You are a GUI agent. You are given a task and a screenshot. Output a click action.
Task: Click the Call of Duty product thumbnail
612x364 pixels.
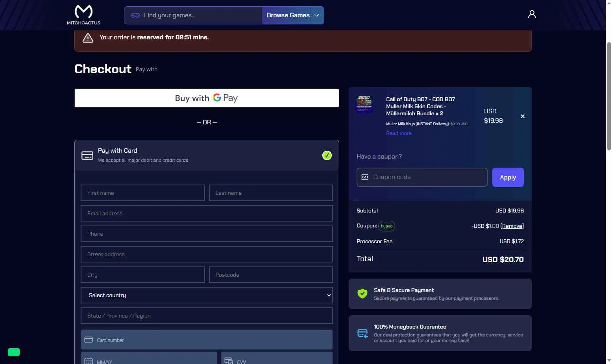(x=364, y=104)
